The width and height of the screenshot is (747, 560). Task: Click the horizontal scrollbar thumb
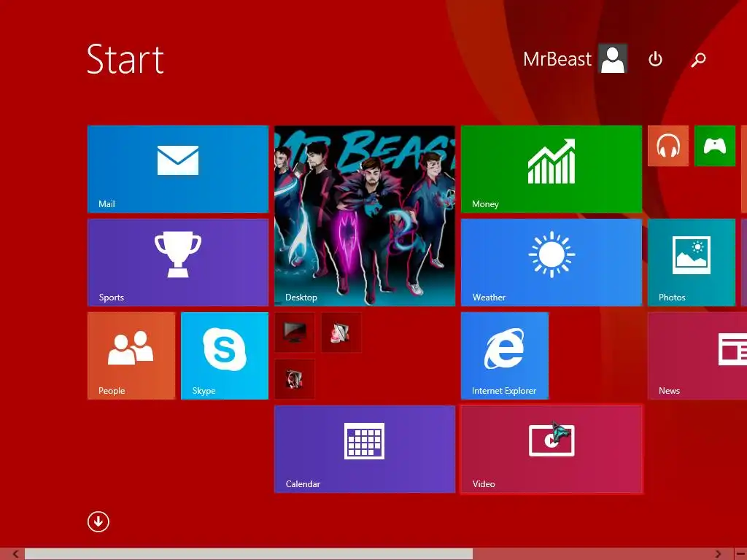[x=249, y=554]
